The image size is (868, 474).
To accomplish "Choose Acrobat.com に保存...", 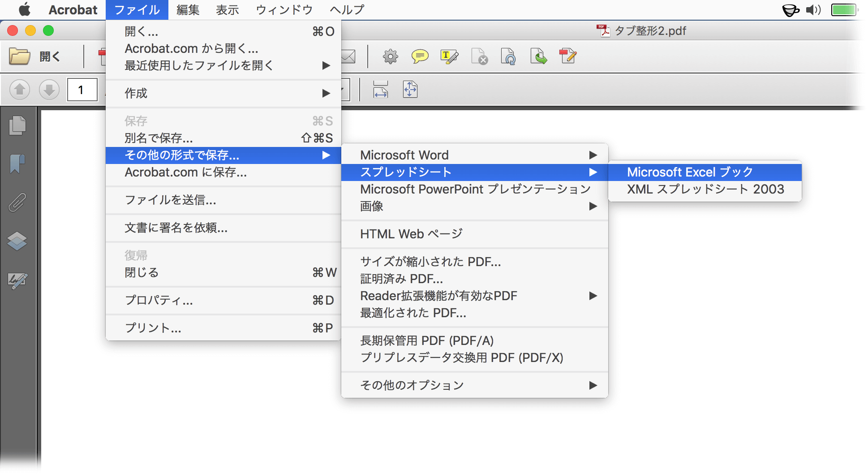I will tap(223, 172).
